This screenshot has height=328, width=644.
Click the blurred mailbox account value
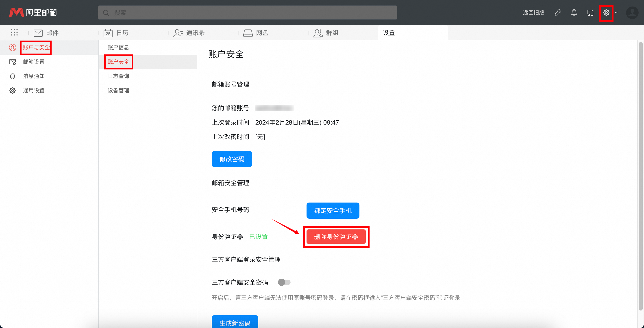[x=274, y=108]
